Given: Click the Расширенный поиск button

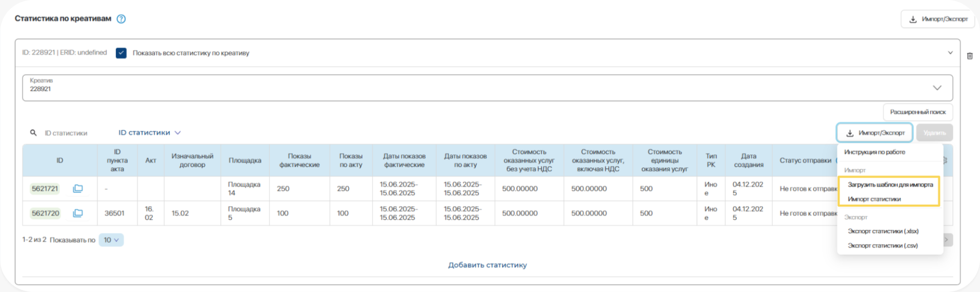Looking at the screenshot, I should coord(917,112).
